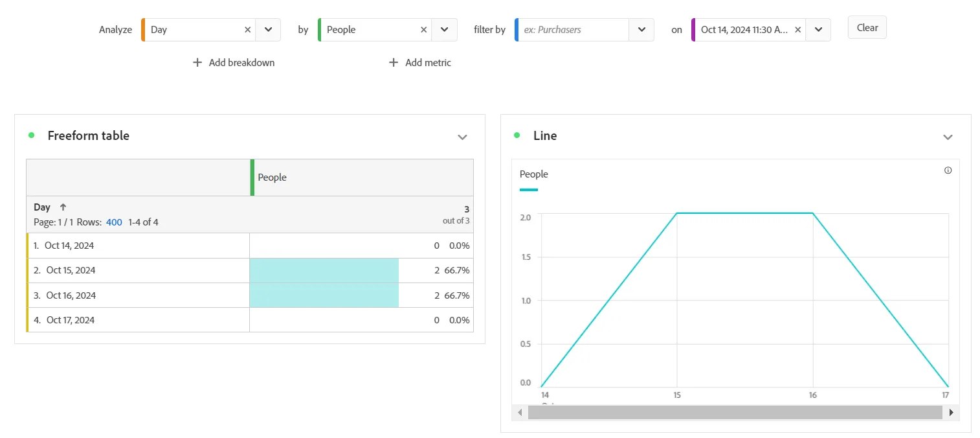Screen dimensions: 980x438
Task: Click the plus icon beside Add metric
Action: point(393,63)
